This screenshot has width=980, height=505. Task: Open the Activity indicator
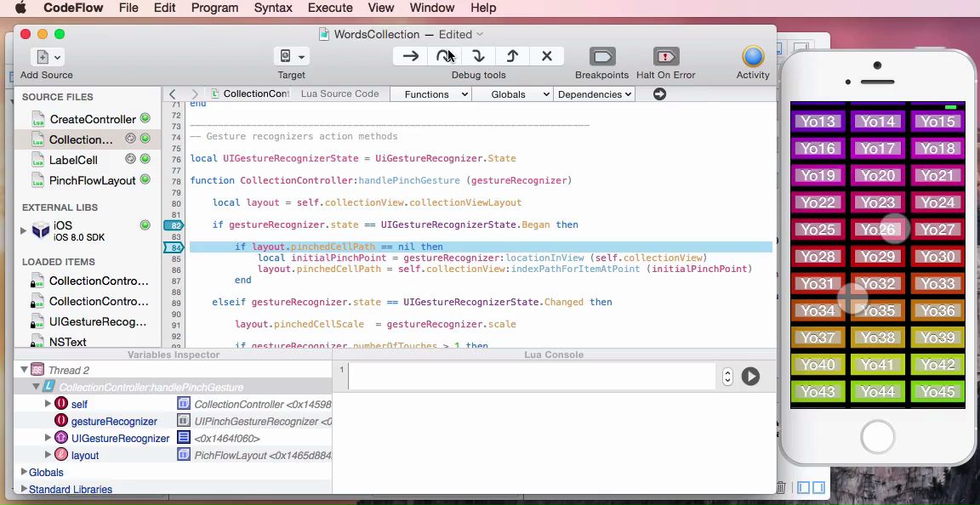[x=753, y=56]
